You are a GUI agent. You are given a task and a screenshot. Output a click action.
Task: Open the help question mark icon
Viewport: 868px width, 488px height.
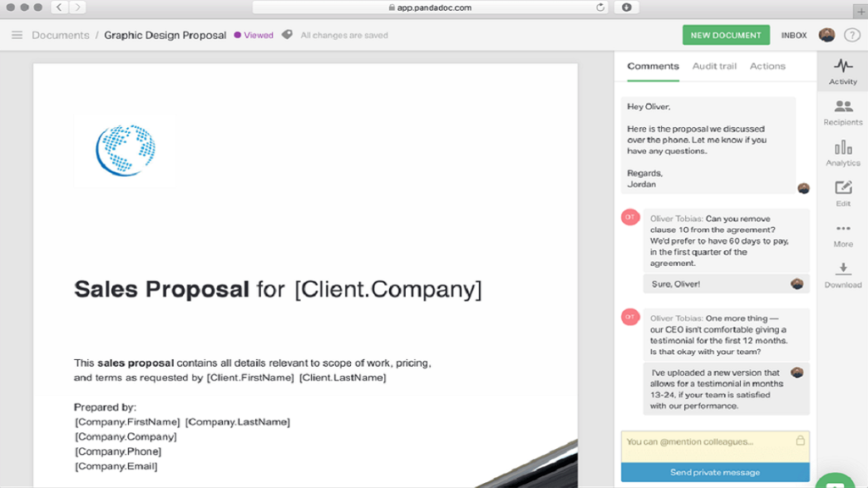pos(852,35)
